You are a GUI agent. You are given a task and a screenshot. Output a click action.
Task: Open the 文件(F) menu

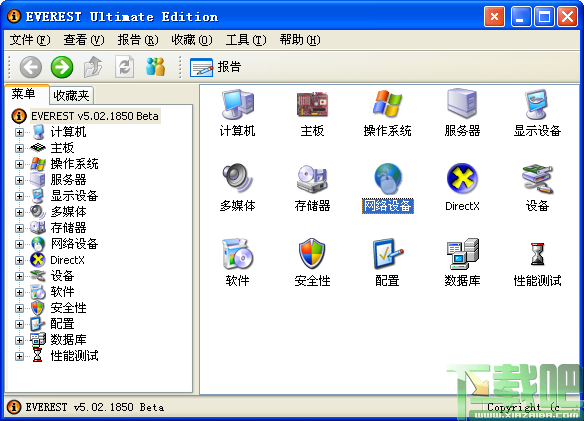click(30, 39)
